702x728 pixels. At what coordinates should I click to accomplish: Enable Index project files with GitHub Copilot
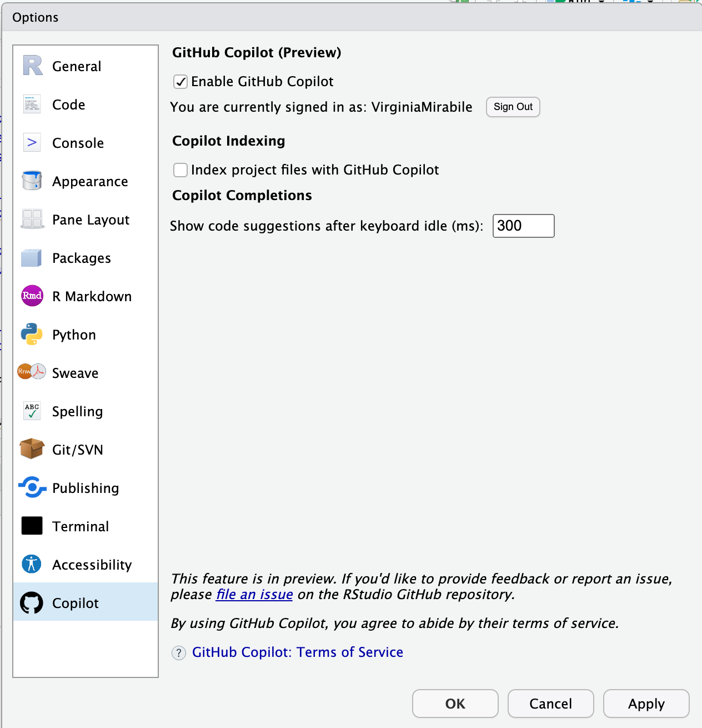click(180, 170)
